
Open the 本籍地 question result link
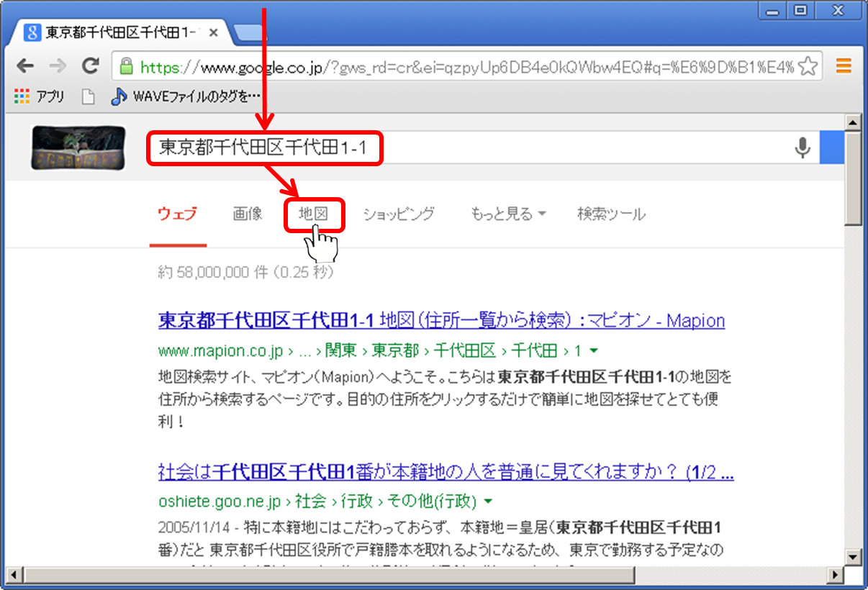tap(445, 473)
